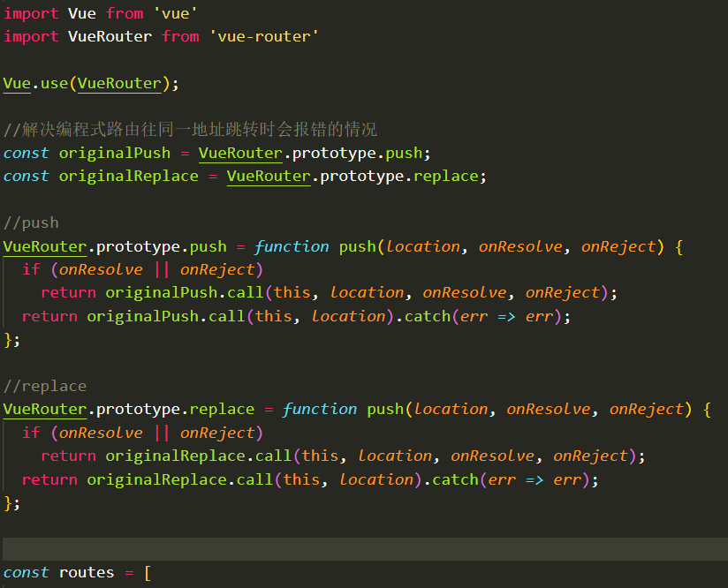Viewport: 728px width, 588px height.
Task: Click the function keyword in prototype.replace assignment
Action: [x=320, y=410]
